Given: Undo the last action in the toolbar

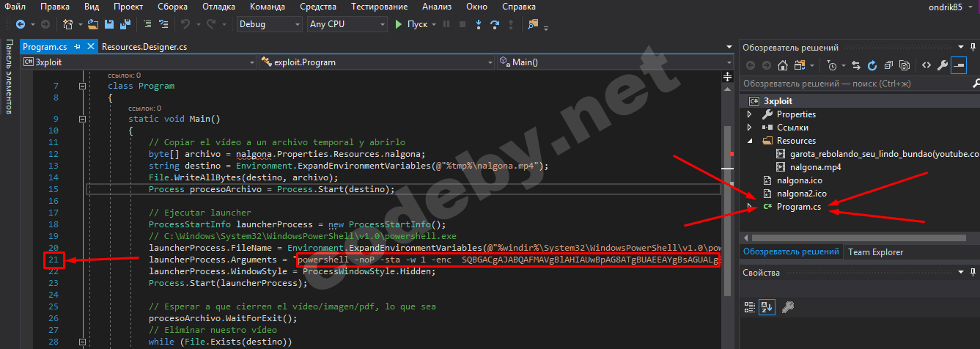Looking at the screenshot, I should click(x=185, y=24).
